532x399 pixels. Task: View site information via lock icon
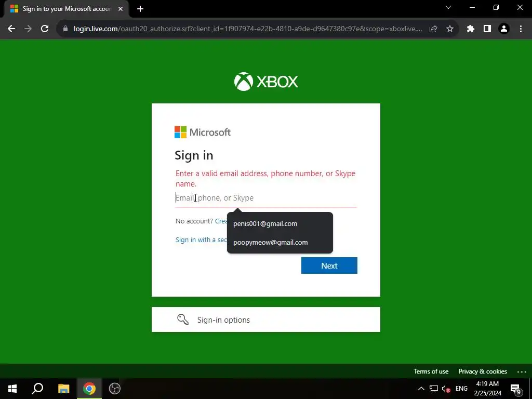[65, 29]
